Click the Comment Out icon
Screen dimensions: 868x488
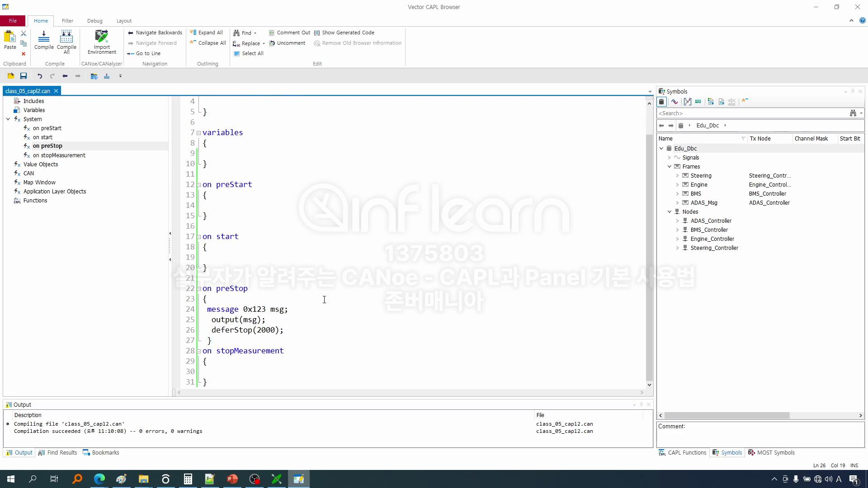pyautogui.click(x=272, y=33)
